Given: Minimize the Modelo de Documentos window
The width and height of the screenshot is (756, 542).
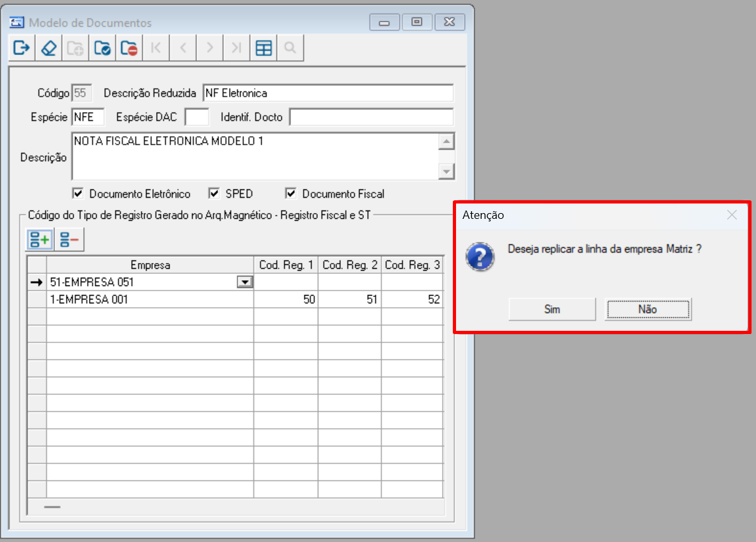Looking at the screenshot, I should [384, 22].
